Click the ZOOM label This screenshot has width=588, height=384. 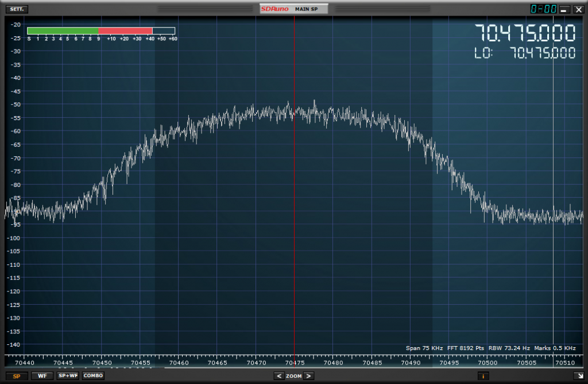pyautogui.click(x=293, y=376)
